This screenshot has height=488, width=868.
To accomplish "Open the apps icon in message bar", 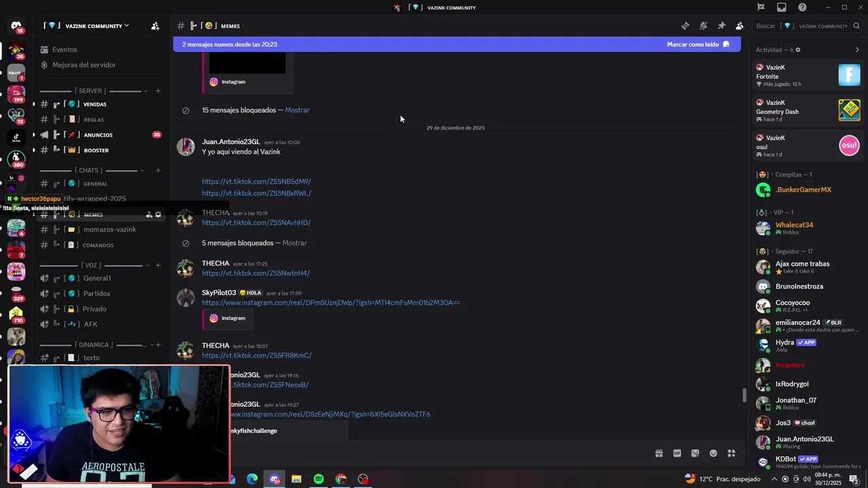I will 732,453.
